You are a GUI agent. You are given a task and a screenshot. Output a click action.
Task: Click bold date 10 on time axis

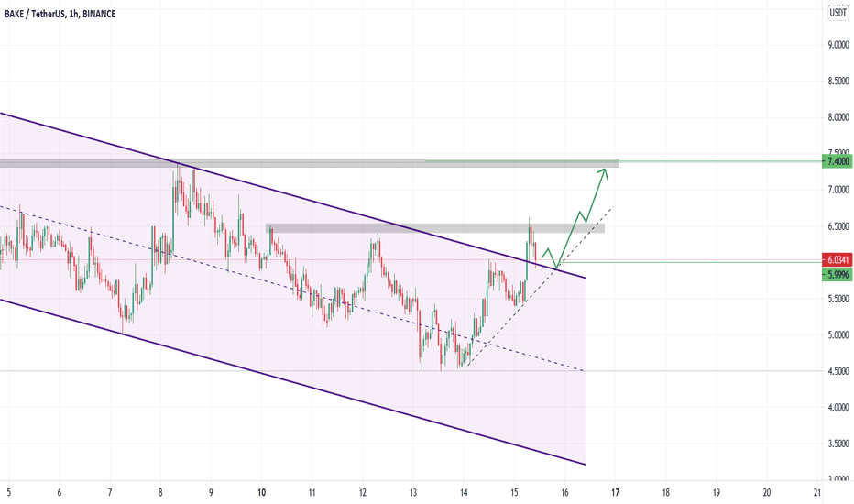[261, 493]
